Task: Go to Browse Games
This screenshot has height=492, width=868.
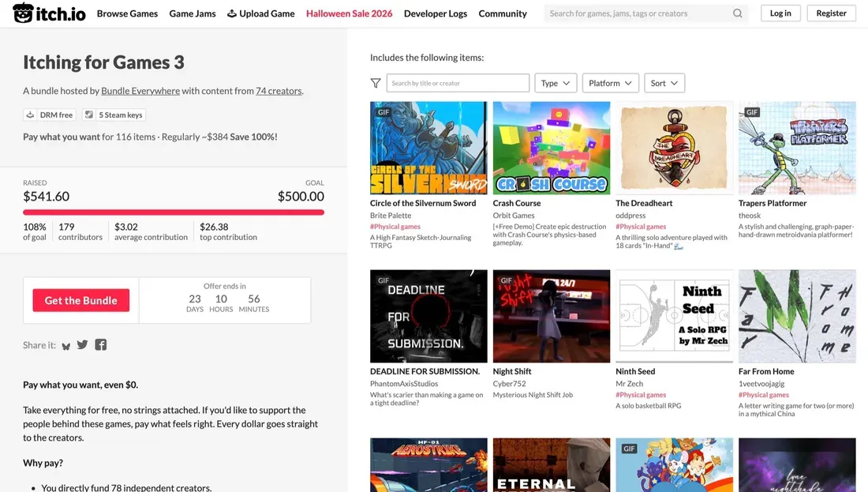Action: [x=127, y=13]
